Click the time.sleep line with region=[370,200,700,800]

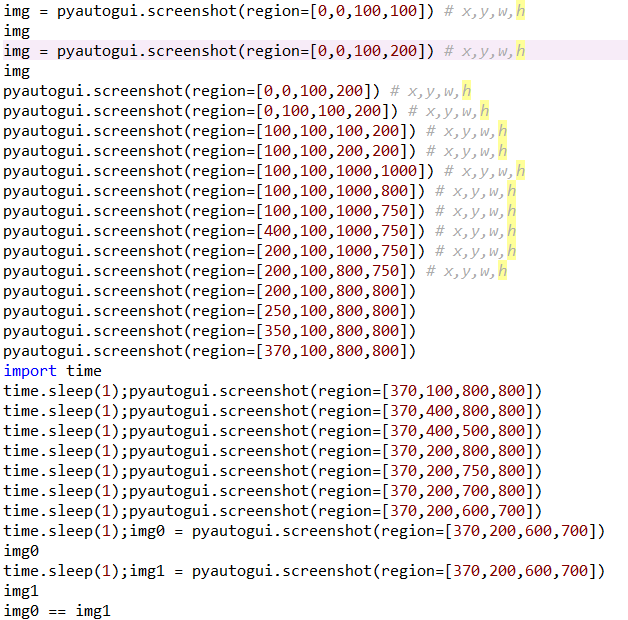(273, 491)
